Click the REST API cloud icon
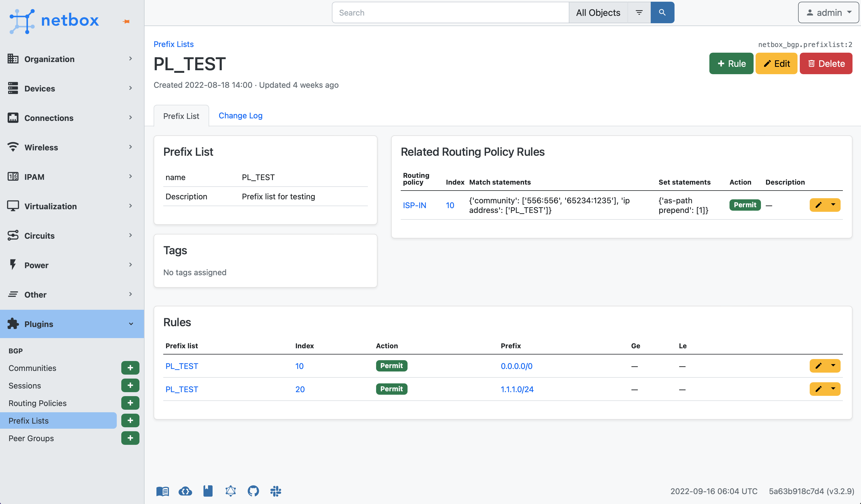The image size is (861, 504). 185,491
